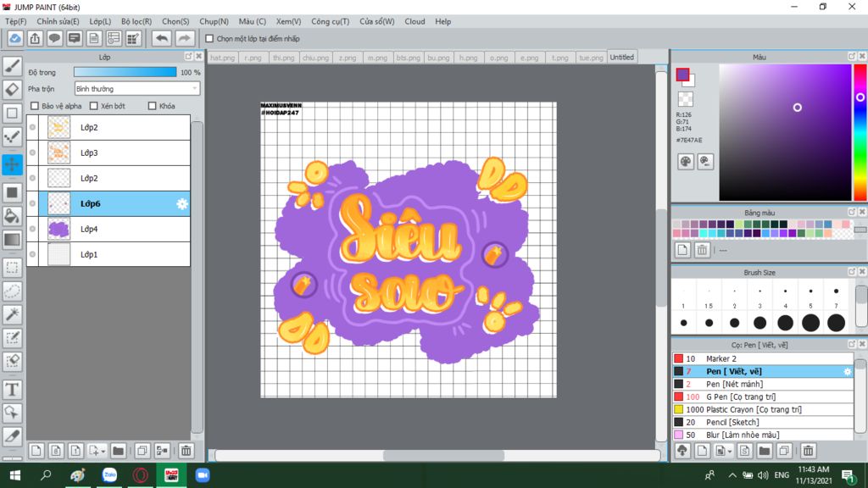Delete layer using trash icon in Lớp panel

point(186,451)
